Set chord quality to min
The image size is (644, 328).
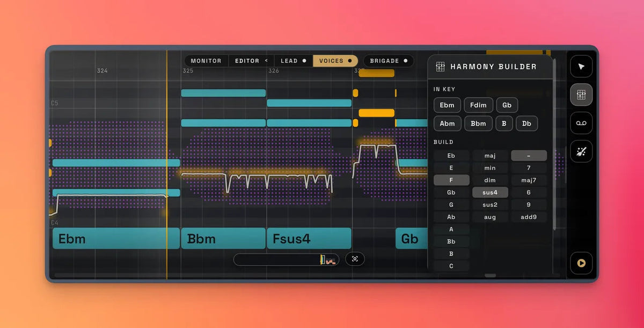pyautogui.click(x=490, y=168)
